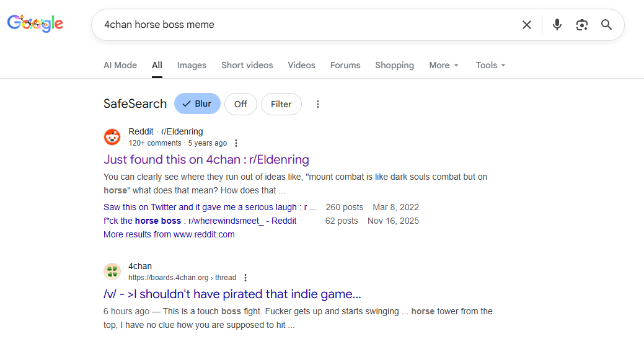Viewport: 644px width, 344px height.
Task: Go to the Videos tab
Action: pos(301,65)
